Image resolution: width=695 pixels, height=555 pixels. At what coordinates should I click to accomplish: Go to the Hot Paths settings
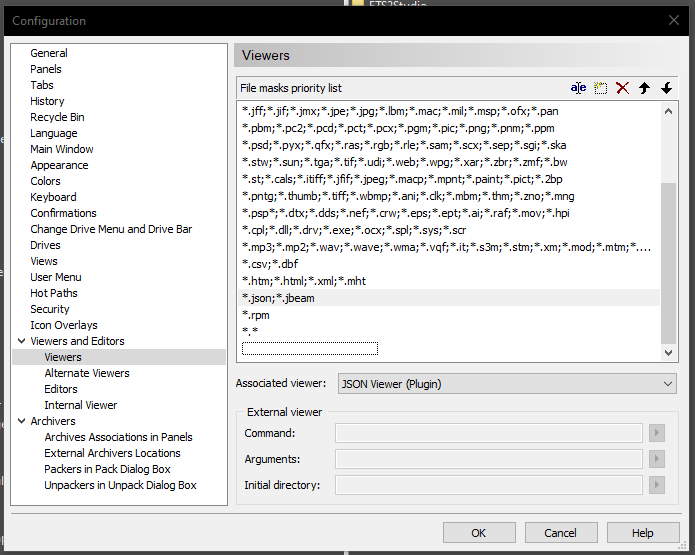tap(53, 293)
